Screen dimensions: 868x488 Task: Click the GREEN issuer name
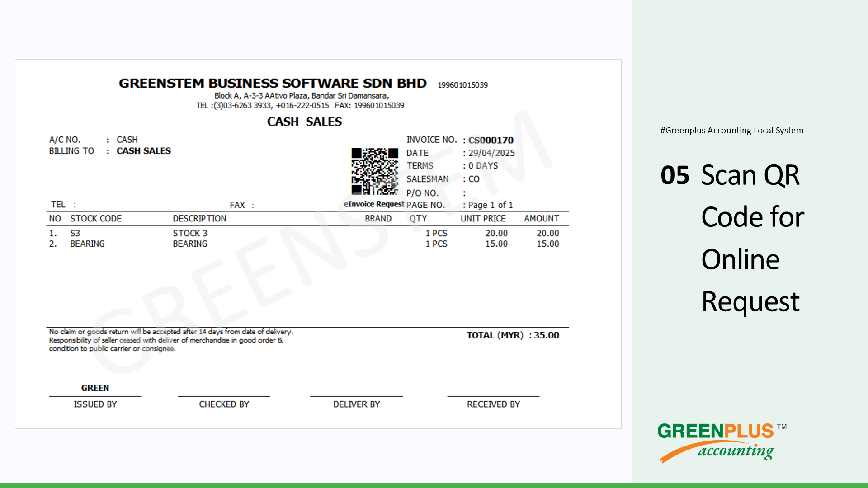95,388
